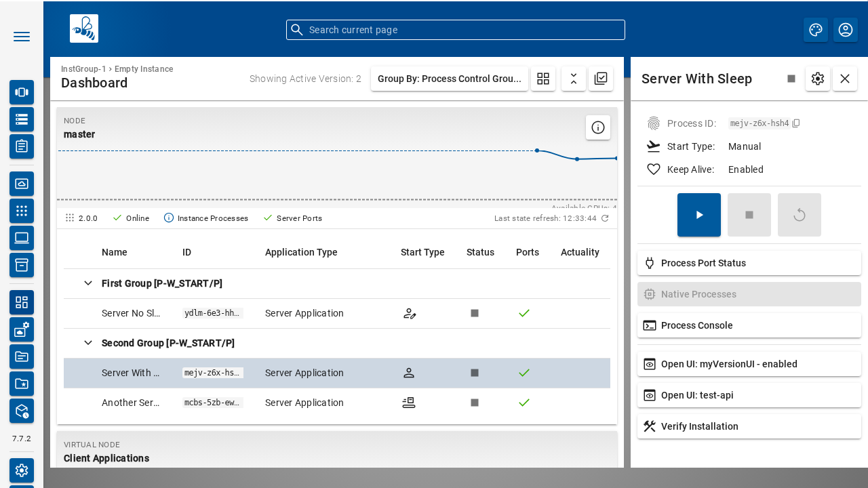The image size is (868, 488).
Task: Open the hamburger main menu
Action: (22, 37)
